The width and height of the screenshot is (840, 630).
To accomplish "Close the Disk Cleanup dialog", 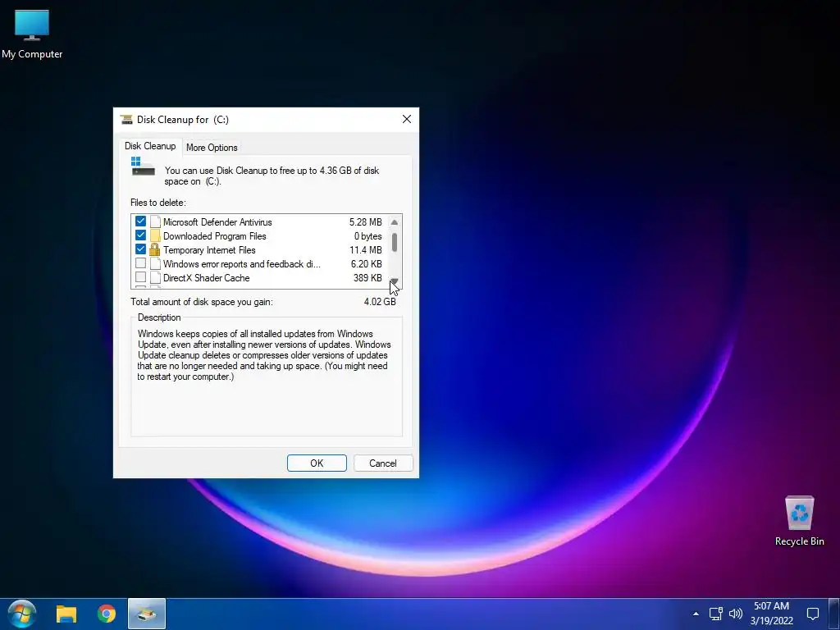I will [x=407, y=119].
